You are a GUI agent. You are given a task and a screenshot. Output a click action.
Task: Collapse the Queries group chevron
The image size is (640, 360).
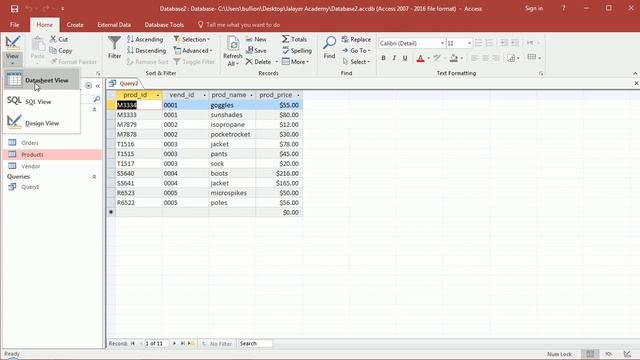(x=94, y=177)
